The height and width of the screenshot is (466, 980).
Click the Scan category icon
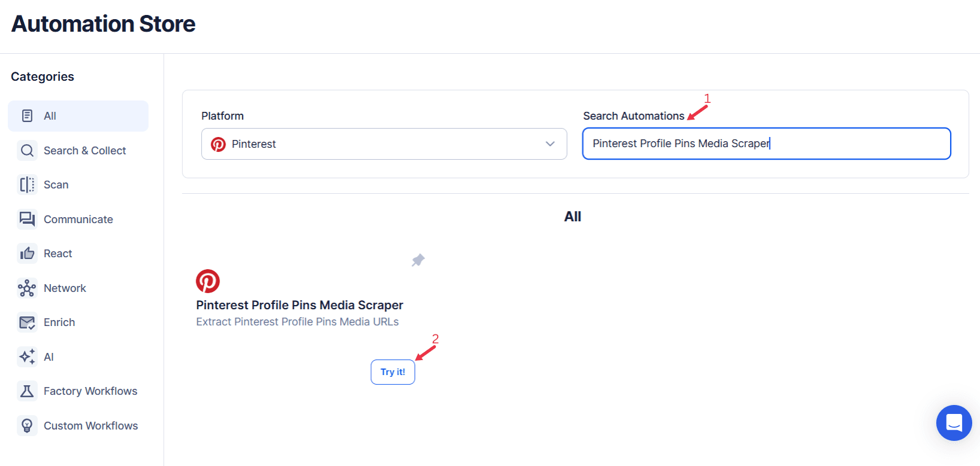(x=27, y=185)
